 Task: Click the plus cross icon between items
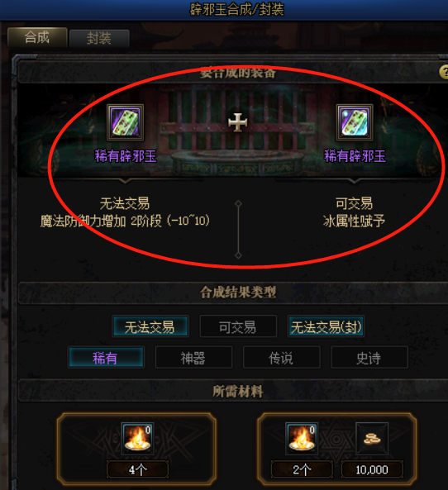click(237, 122)
